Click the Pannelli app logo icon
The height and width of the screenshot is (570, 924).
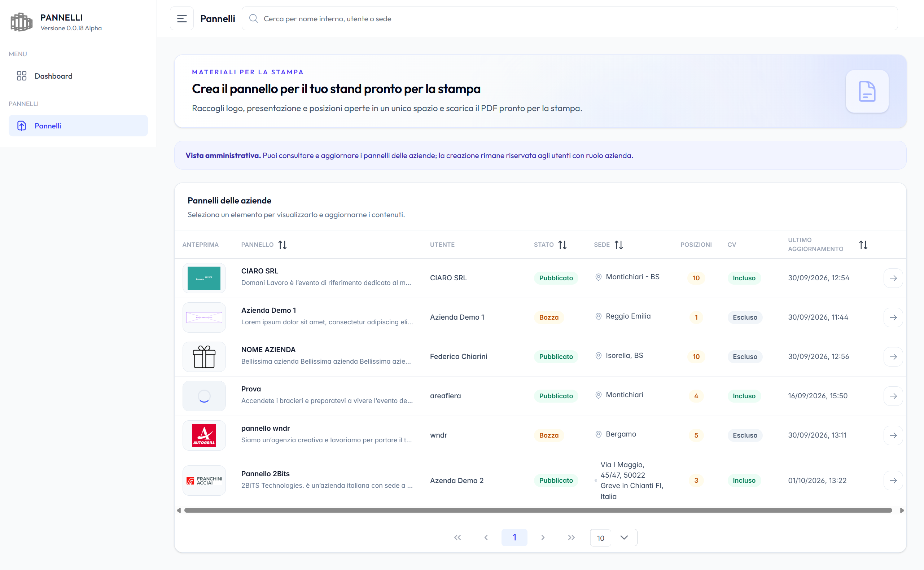[21, 22]
